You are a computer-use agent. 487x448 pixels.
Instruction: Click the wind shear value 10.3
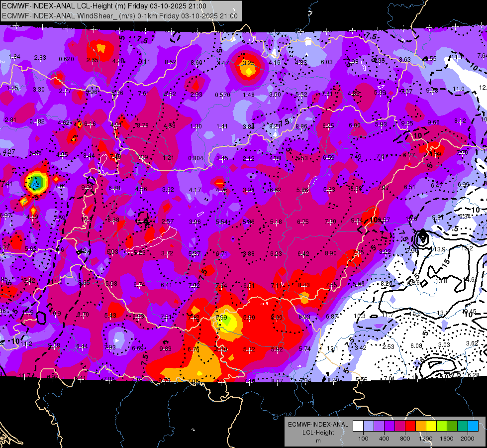[x=360, y=316]
